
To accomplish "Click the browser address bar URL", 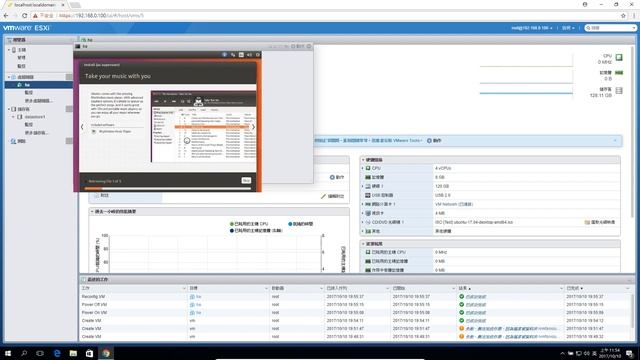I will (101, 16).
